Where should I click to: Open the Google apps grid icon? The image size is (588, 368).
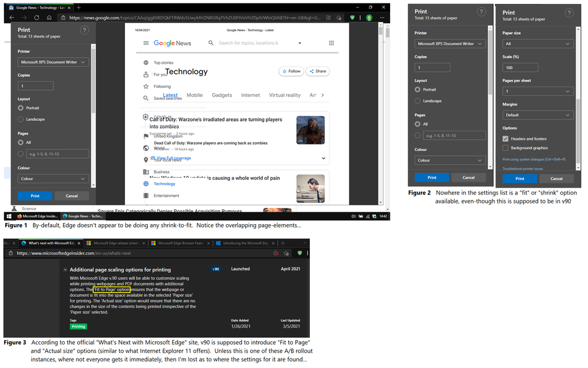[332, 43]
